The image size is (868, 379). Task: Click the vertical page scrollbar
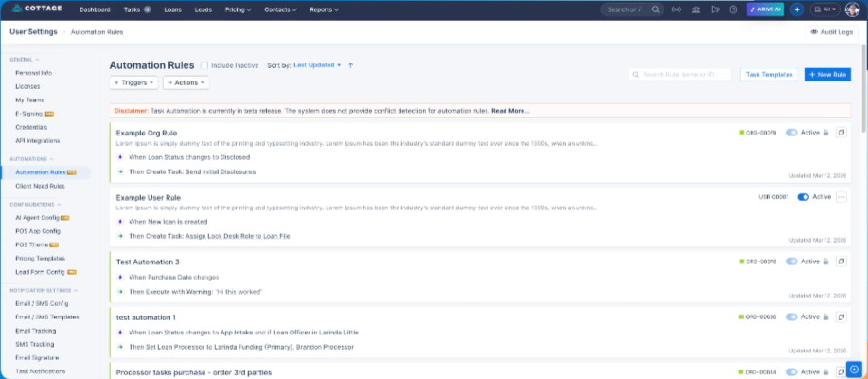[864, 89]
